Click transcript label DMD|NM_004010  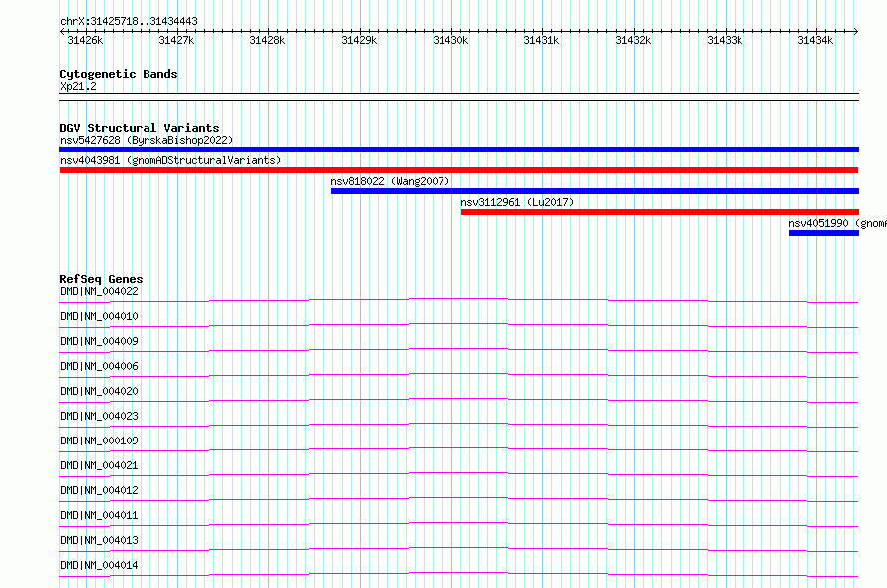(x=99, y=316)
